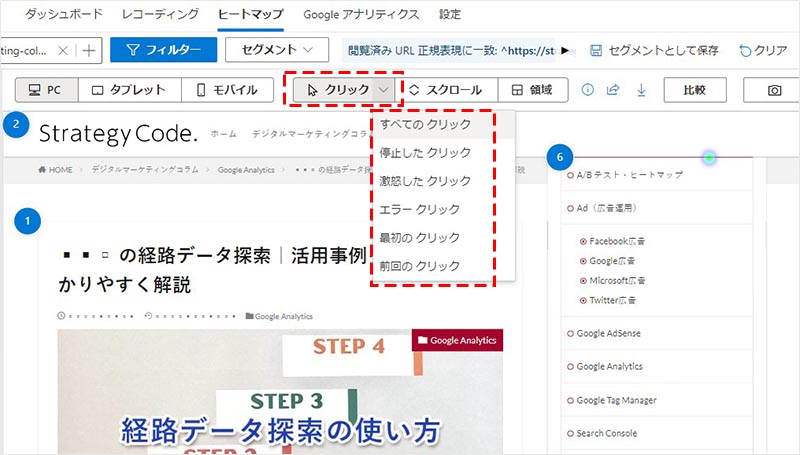This screenshot has width=800, height=455.
Task: Select the 領域 area heatmap view
Action: click(x=524, y=90)
